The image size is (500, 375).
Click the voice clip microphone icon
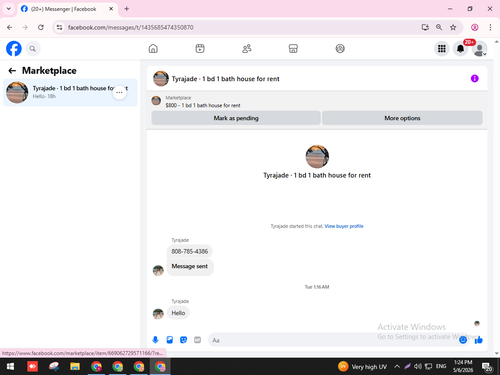155,340
